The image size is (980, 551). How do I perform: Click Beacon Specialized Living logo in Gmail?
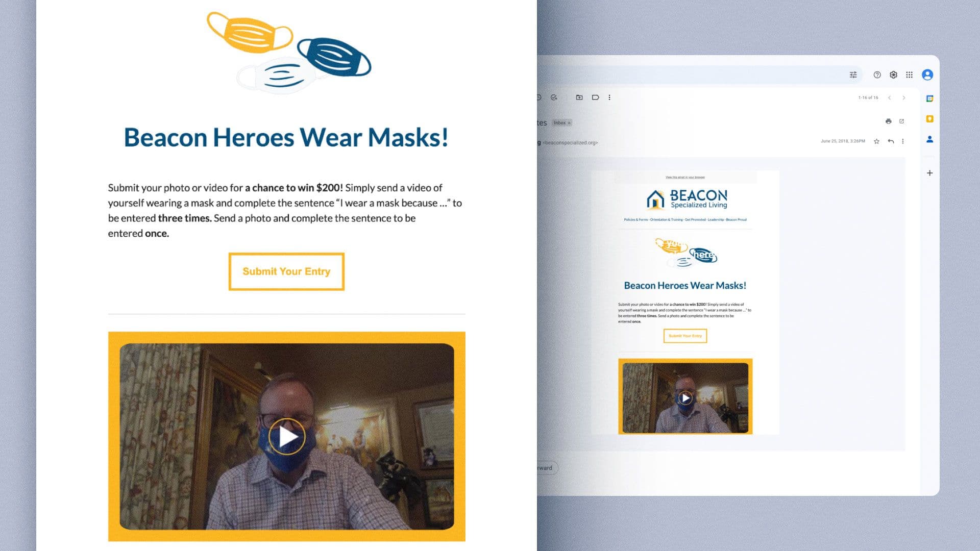(687, 199)
